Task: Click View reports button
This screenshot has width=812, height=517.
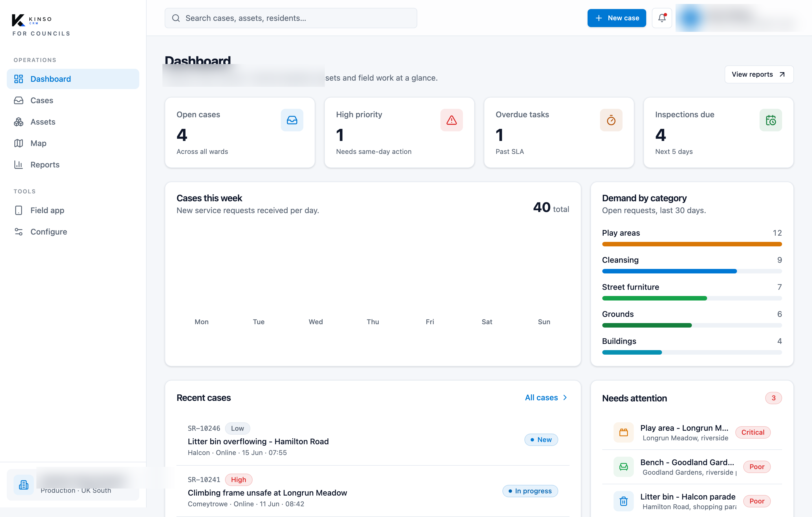Action: click(x=759, y=74)
